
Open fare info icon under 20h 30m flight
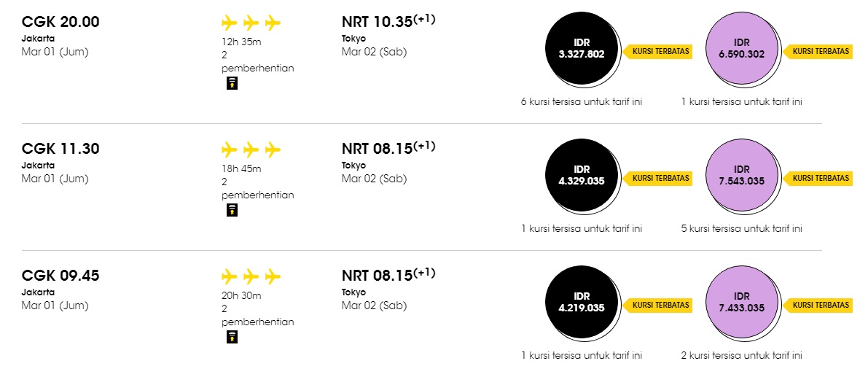232,337
